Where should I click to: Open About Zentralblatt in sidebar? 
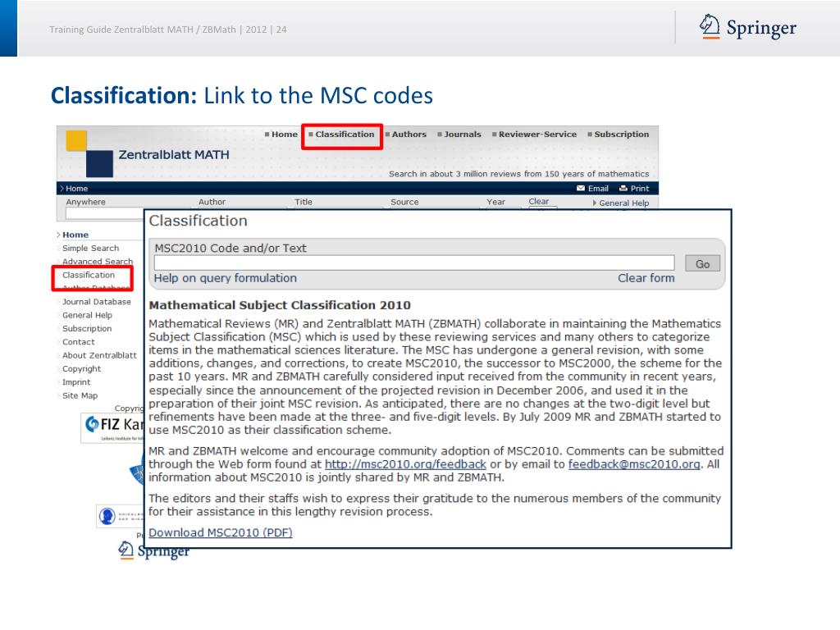coord(99,355)
